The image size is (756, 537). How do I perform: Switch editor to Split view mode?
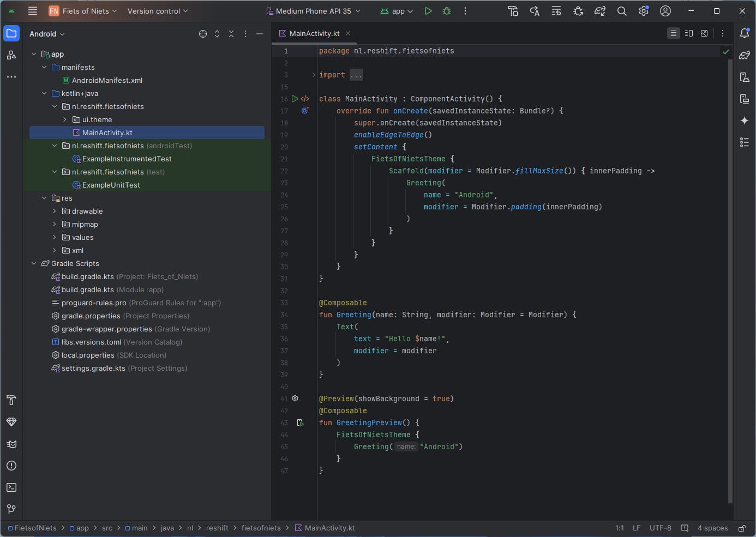coord(689,33)
